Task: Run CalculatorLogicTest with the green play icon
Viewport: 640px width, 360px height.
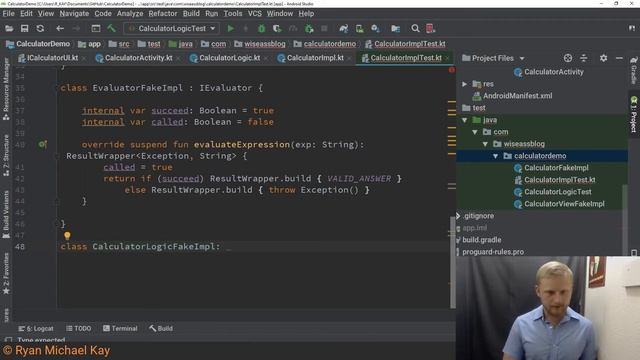Action: 231,29
